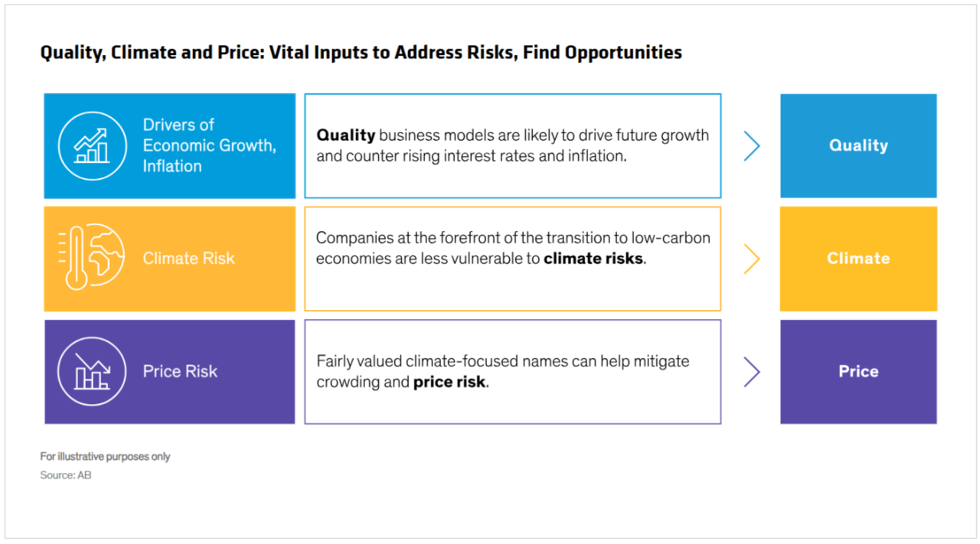Click the fairly valued climate-focused names box
This screenshot has width=980, height=544.
[x=513, y=372]
